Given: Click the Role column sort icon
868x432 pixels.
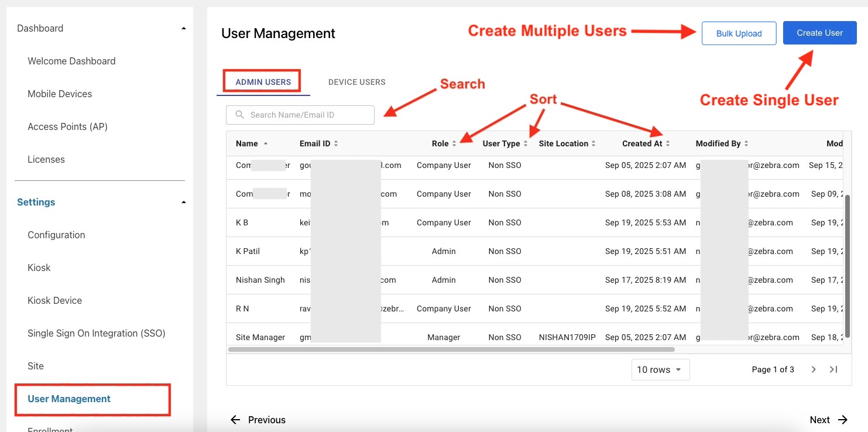Looking at the screenshot, I should [x=454, y=143].
